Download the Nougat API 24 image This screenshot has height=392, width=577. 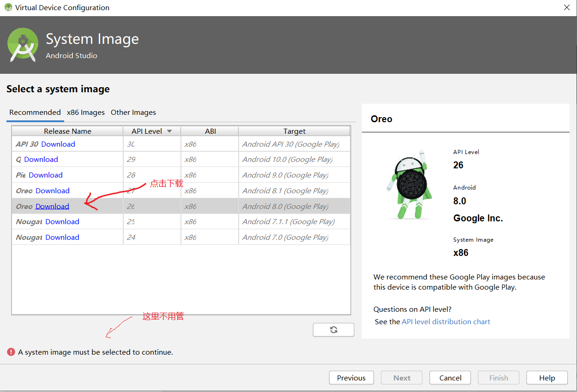[62, 237]
